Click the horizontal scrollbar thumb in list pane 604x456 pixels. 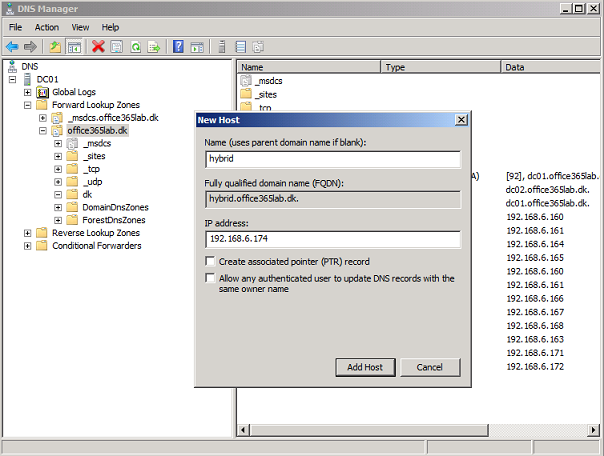pos(369,430)
